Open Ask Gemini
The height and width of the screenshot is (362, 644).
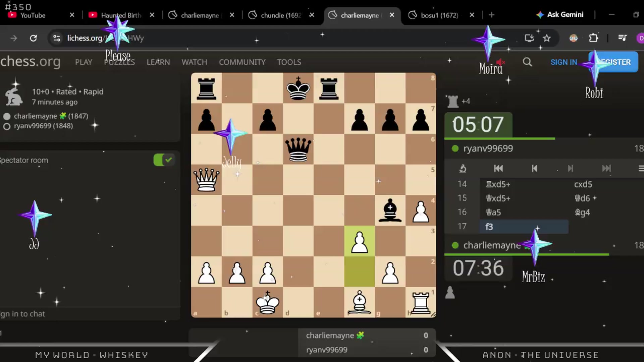point(560,15)
